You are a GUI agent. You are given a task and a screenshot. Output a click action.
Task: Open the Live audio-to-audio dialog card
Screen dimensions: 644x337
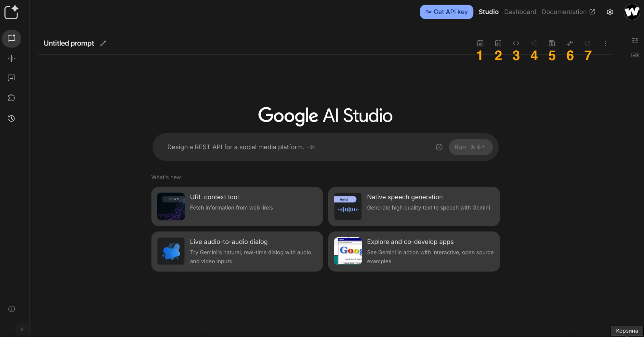coord(237,251)
